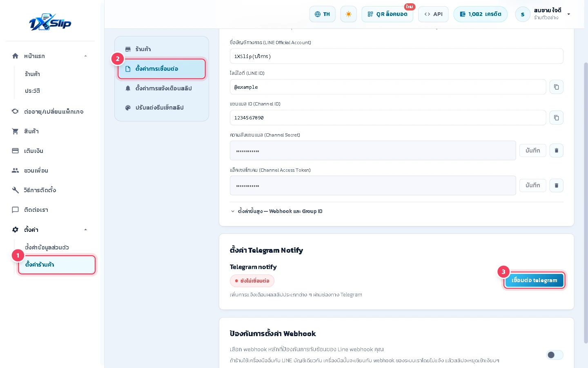The height and width of the screenshot is (368, 588).
Task: Toggle light theme sun icon
Action: [348, 14]
